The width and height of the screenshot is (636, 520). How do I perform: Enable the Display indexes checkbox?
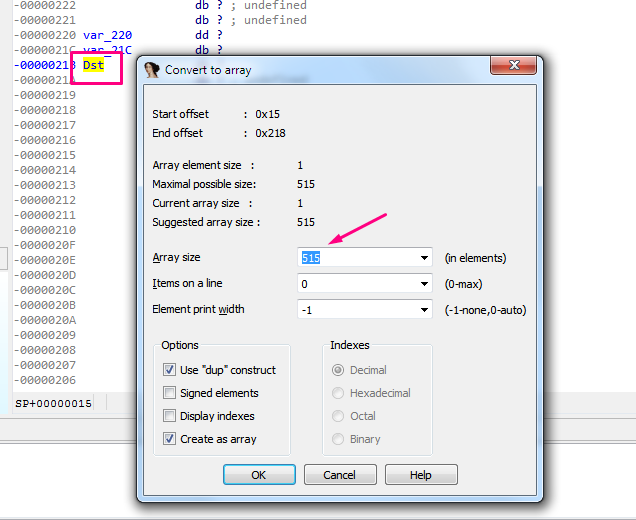(169, 416)
